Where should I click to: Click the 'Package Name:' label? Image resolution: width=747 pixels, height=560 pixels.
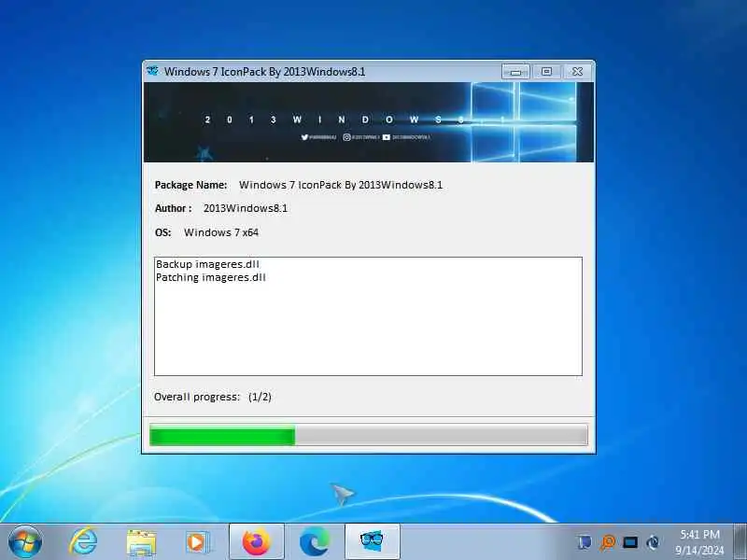point(190,185)
